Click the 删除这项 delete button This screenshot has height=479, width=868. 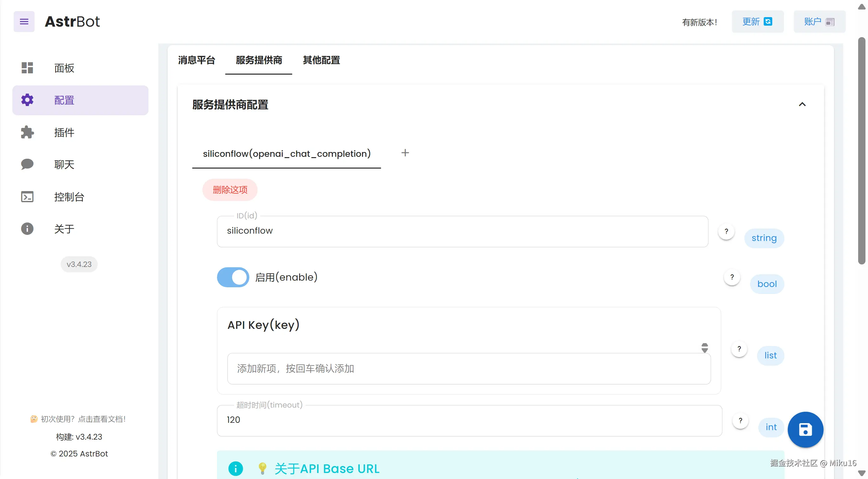(230, 190)
